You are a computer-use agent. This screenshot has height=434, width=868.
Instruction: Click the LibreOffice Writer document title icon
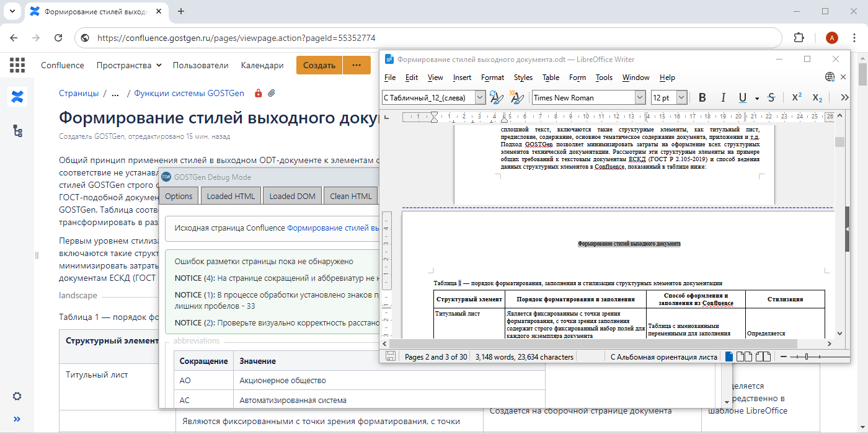389,59
